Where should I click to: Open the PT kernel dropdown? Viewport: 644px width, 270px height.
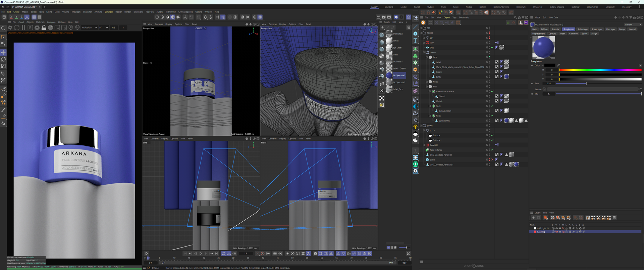(x=104, y=28)
